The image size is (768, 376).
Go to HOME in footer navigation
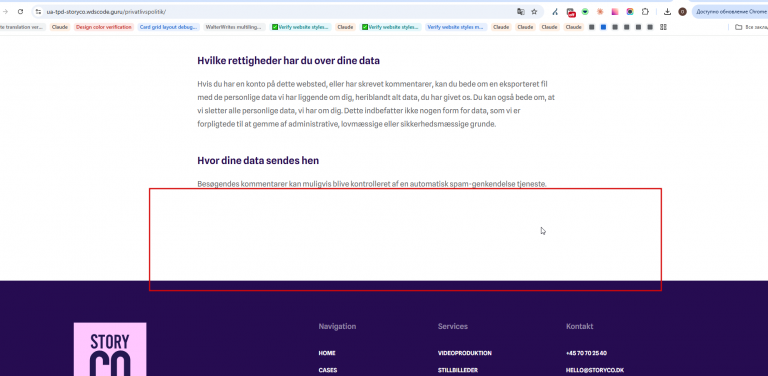point(327,353)
